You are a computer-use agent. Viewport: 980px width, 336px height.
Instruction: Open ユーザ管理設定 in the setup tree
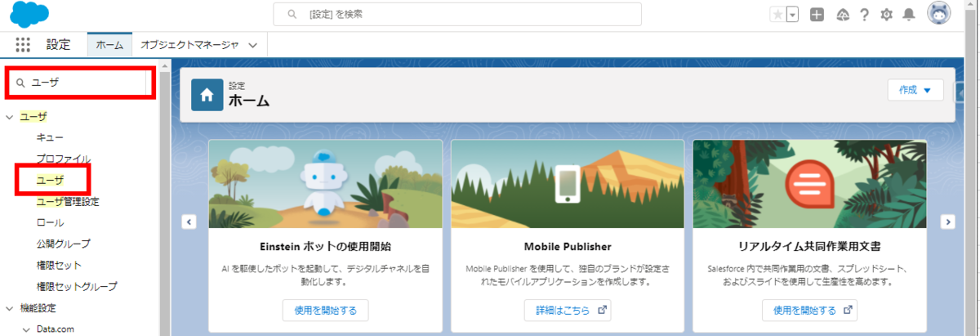click(x=68, y=201)
